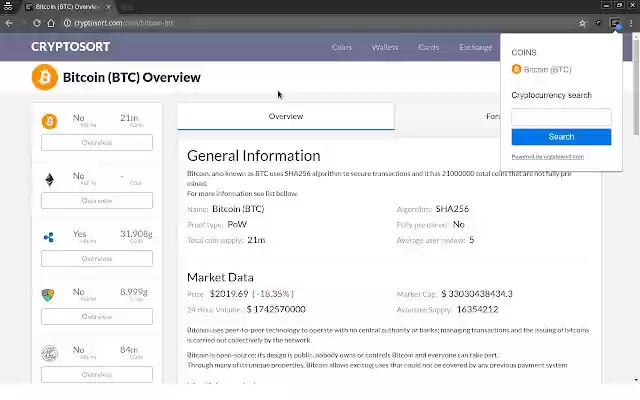
Task: Click the 31.908g supply value in the sidebar
Action: tap(136, 233)
